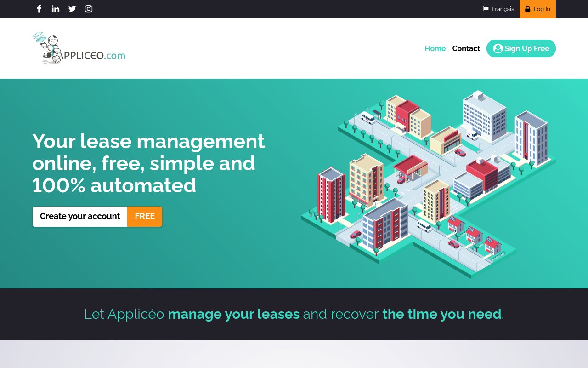The width and height of the screenshot is (588, 368).
Task: Click the flag icon beside Français
Action: tap(486, 9)
